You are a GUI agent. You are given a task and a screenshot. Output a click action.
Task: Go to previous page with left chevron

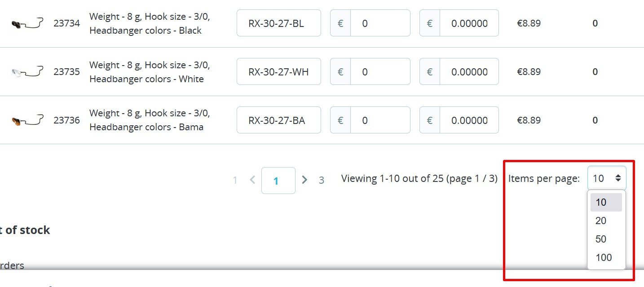point(252,180)
